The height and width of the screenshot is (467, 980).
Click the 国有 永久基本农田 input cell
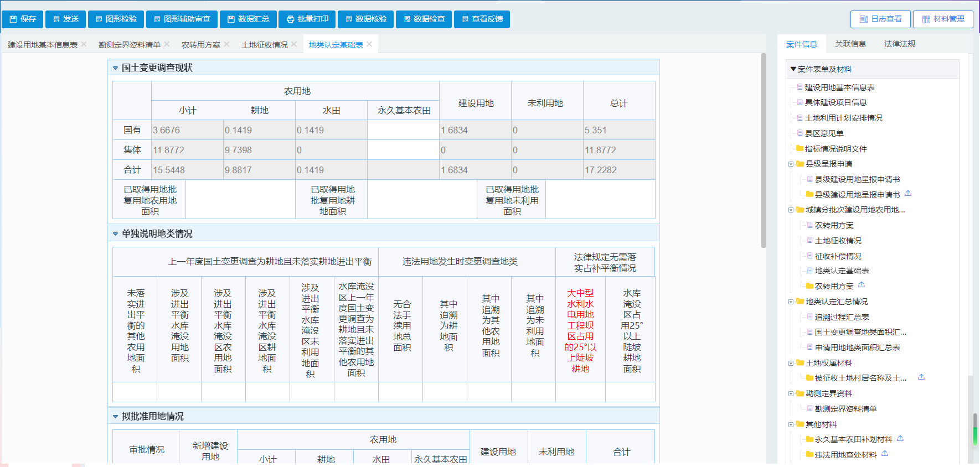pyautogui.click(x=403, y=130)
